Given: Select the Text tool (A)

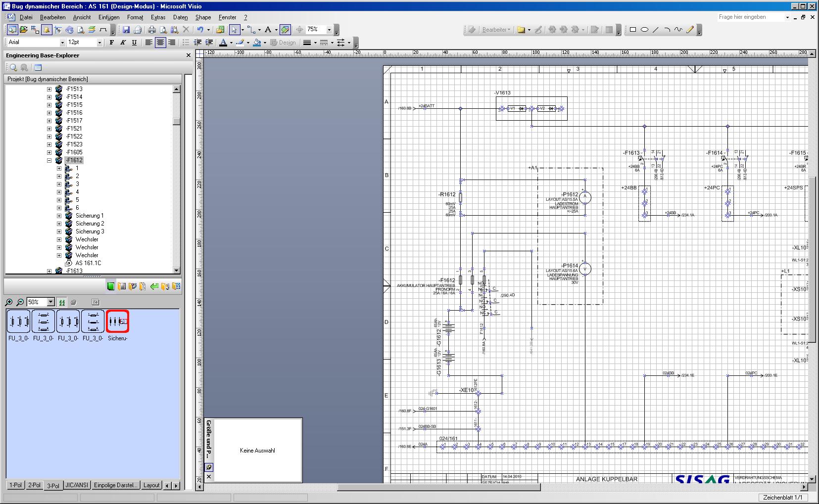Looking at the screenshot, I should [x=268, y=30].
